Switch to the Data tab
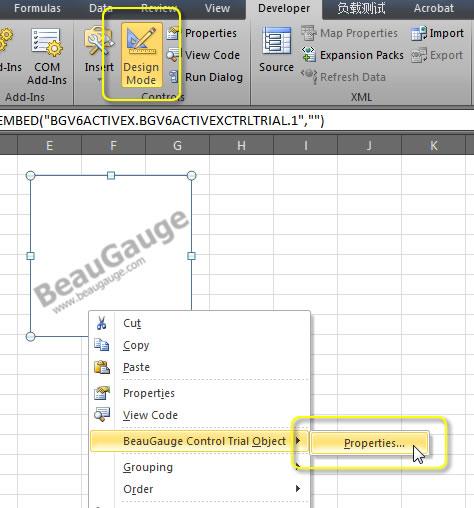 coord(100,8)
